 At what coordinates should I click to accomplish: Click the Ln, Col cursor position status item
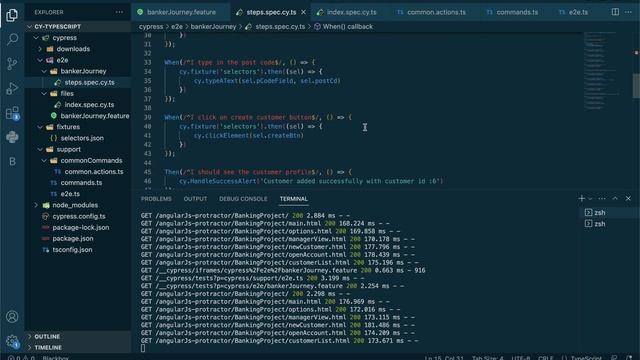pos(444,358)
